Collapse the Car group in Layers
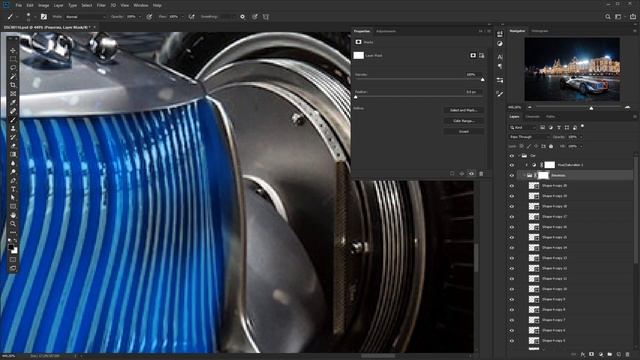 [x=519, y=156]
